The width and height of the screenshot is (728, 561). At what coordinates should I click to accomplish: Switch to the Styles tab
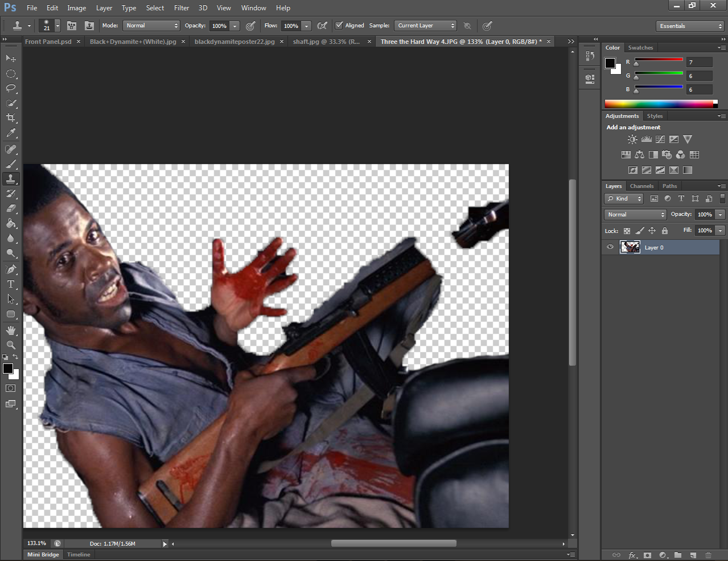pos(655,116)
